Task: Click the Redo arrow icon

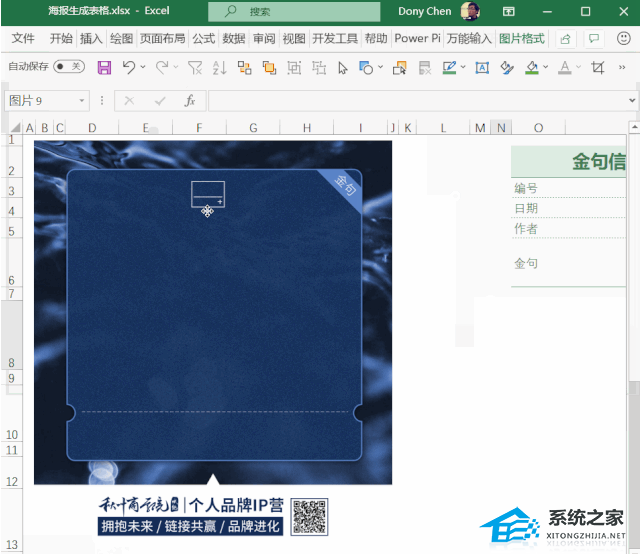Action: pos(162,67)
